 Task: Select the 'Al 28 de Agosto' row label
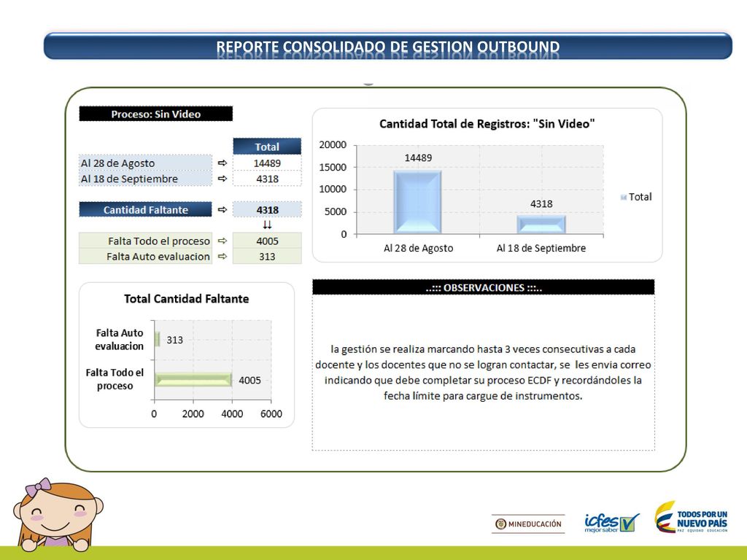pyautogui.click(x=145, y=163)
